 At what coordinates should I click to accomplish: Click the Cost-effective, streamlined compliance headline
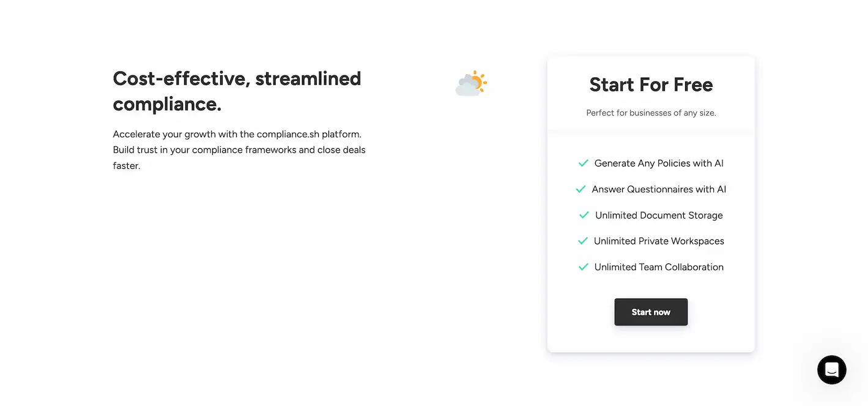coord(237,91)
